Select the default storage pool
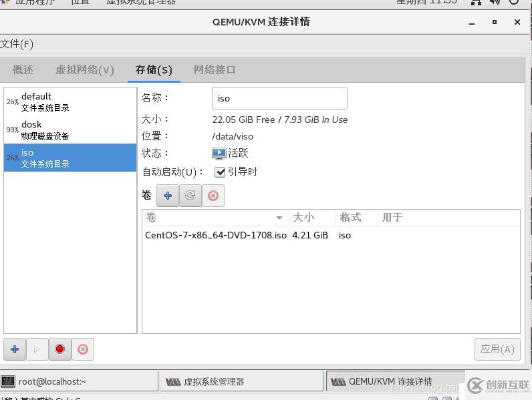 (70, 102)
